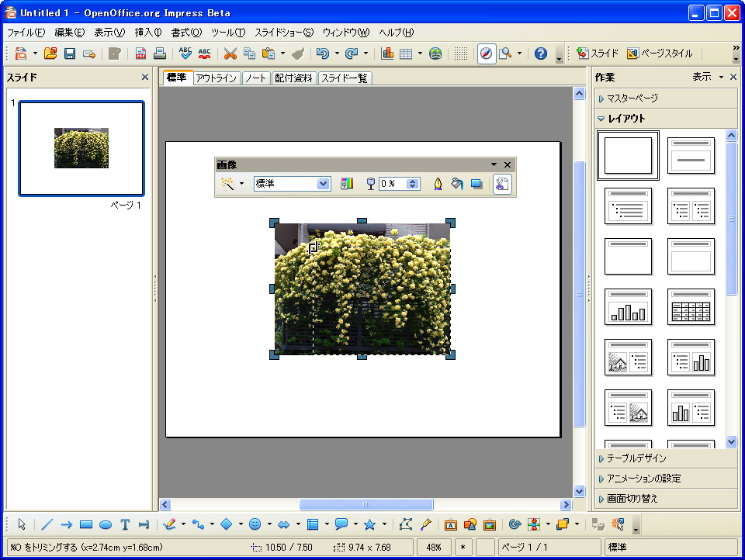Collapse the レイアウト section

point(665,118)
